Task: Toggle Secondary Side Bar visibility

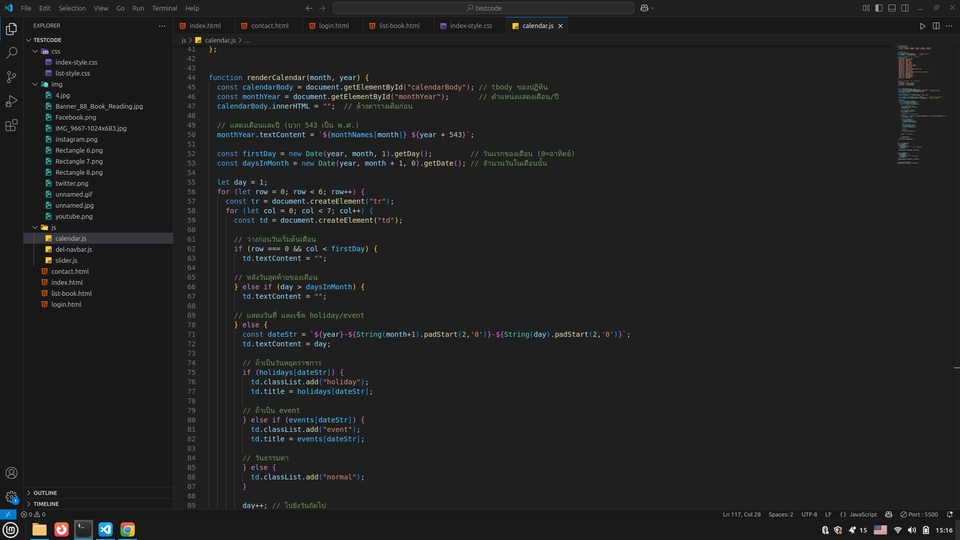Action: (905, 8)
